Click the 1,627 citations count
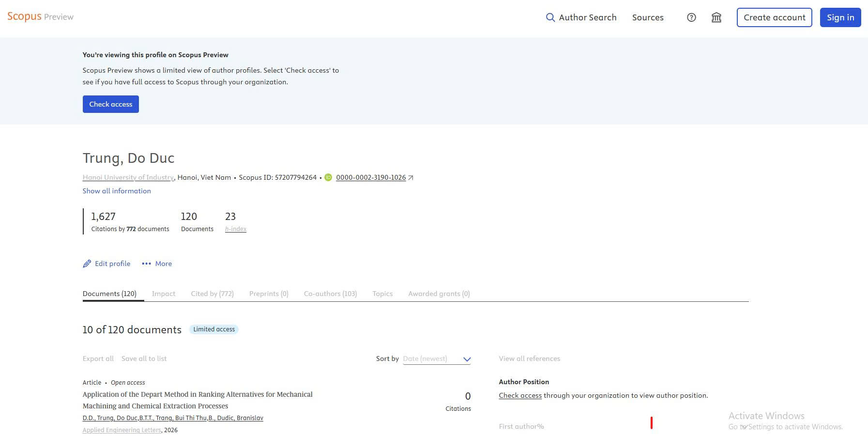Viewport: 868px width, 437px height. click(x=103, y=217)
